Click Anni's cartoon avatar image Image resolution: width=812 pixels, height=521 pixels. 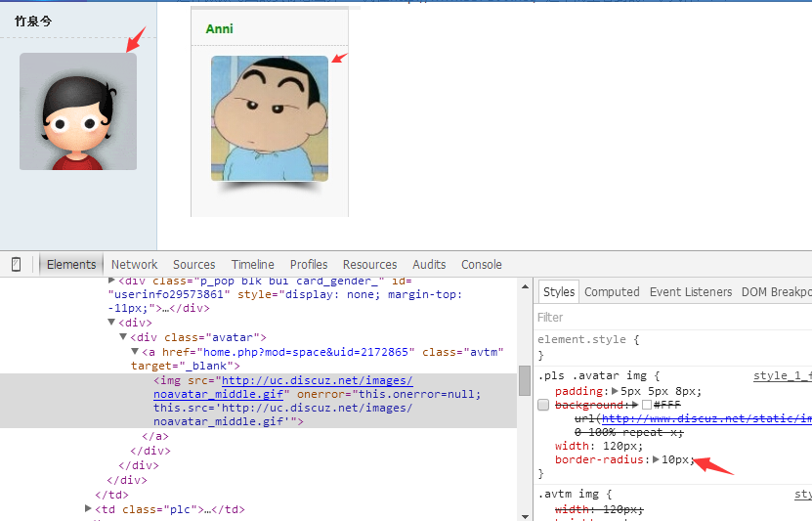pos(270,118)
